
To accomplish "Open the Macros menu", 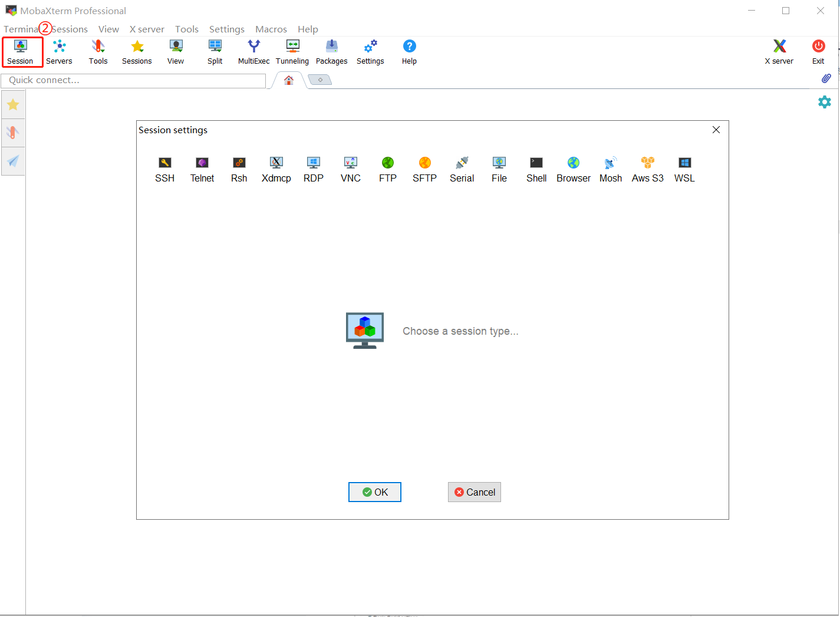I will pyautogui.click(x=271, y=29).
